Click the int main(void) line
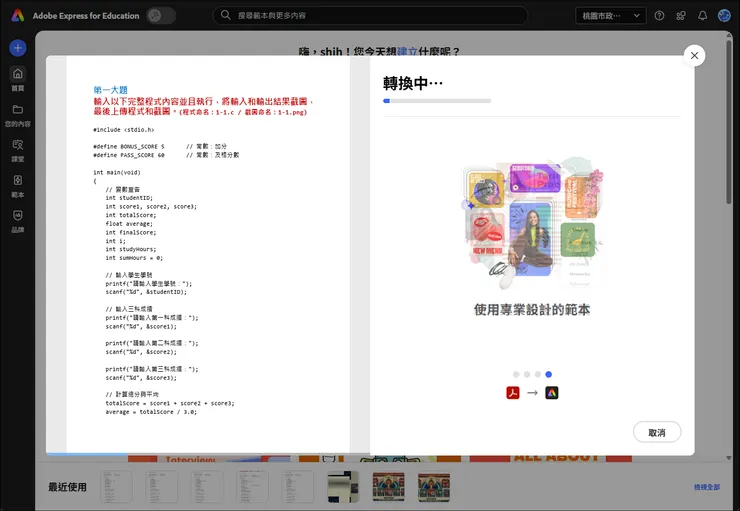 (x=117, y=173)
